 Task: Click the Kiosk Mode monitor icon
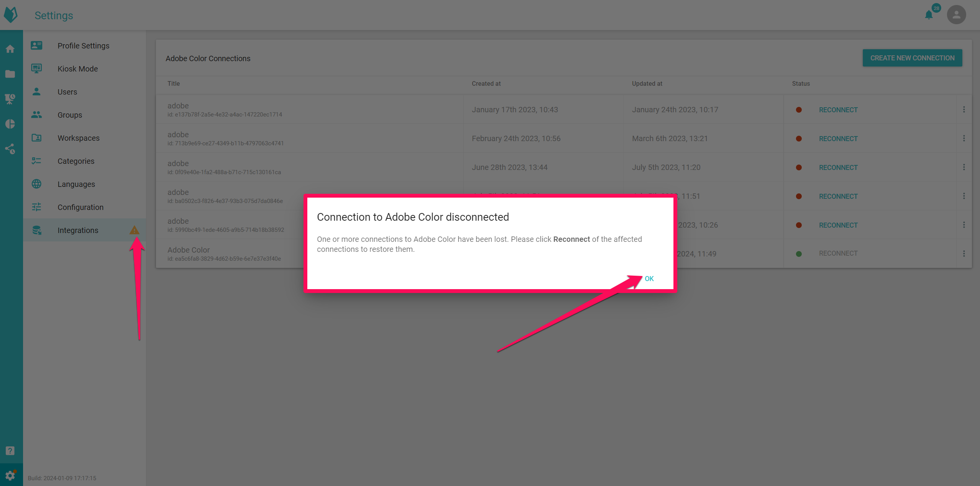[x=36, y=68]
